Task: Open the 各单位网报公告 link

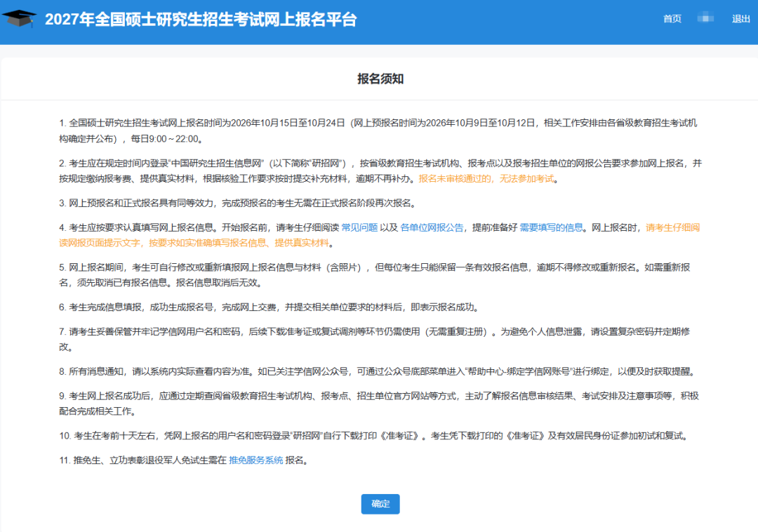Action: 432,227
